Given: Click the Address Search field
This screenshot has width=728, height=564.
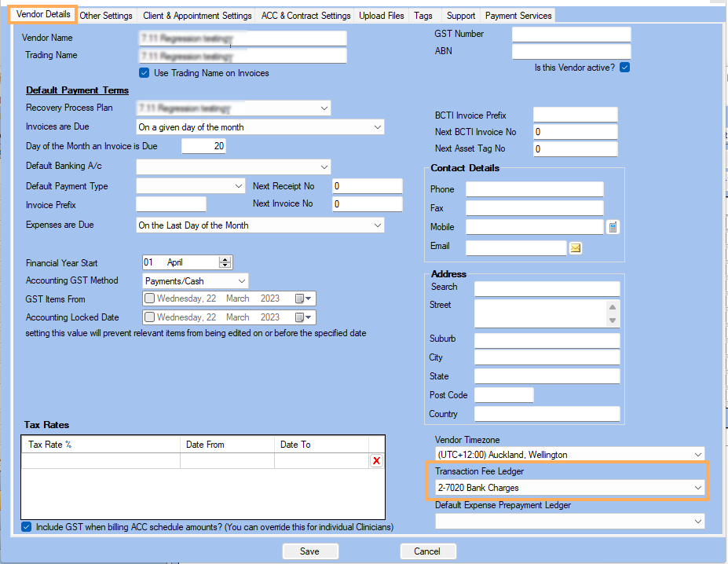Looking at the screenshot, I should tap(547, 289).
